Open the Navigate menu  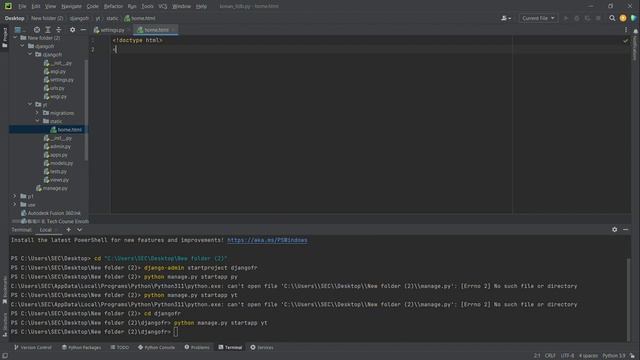tap(71, 6)
